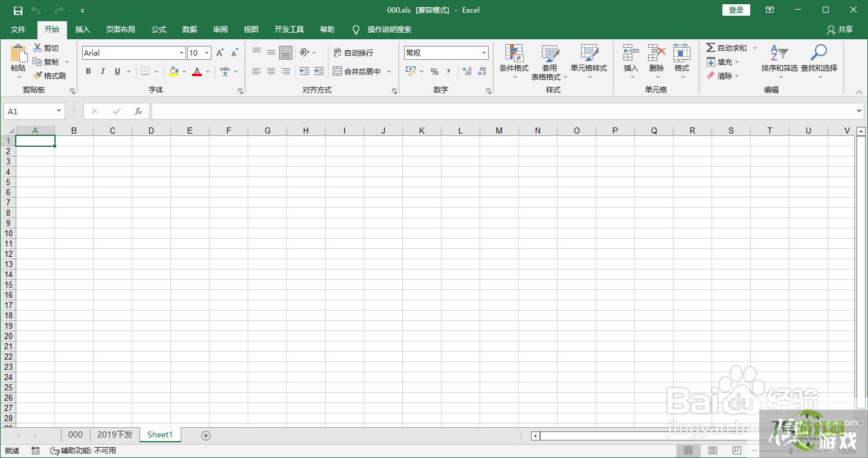Expand the Name Box dropdown arrow
The image size is (868, 458).
[59, 111]
